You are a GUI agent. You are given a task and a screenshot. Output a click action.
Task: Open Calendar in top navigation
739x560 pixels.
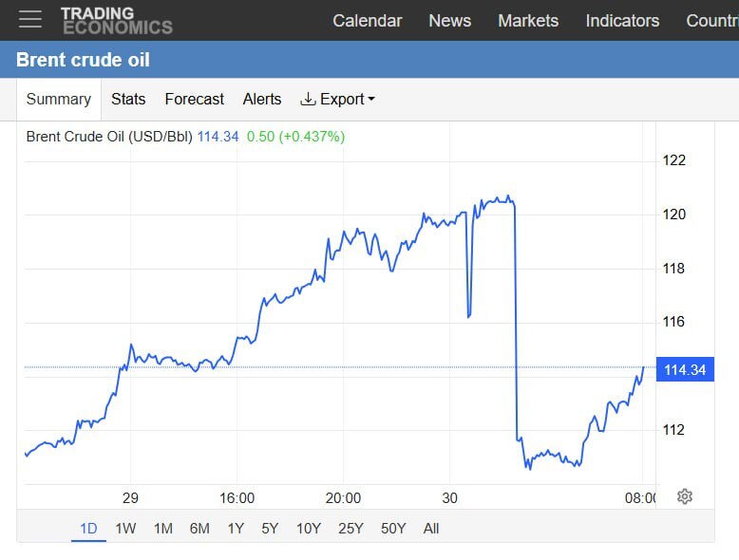pyautogui.click(x=367, y=20)
